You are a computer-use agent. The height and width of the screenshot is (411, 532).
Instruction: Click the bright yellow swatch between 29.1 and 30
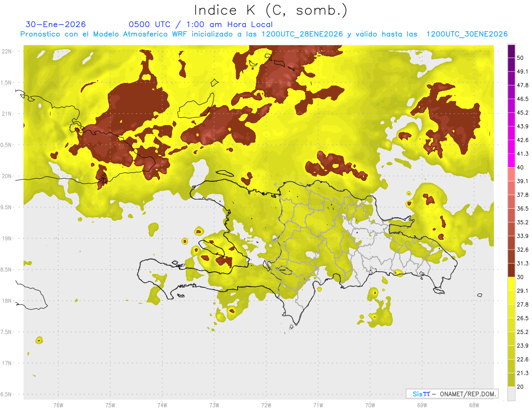point(511,284)
